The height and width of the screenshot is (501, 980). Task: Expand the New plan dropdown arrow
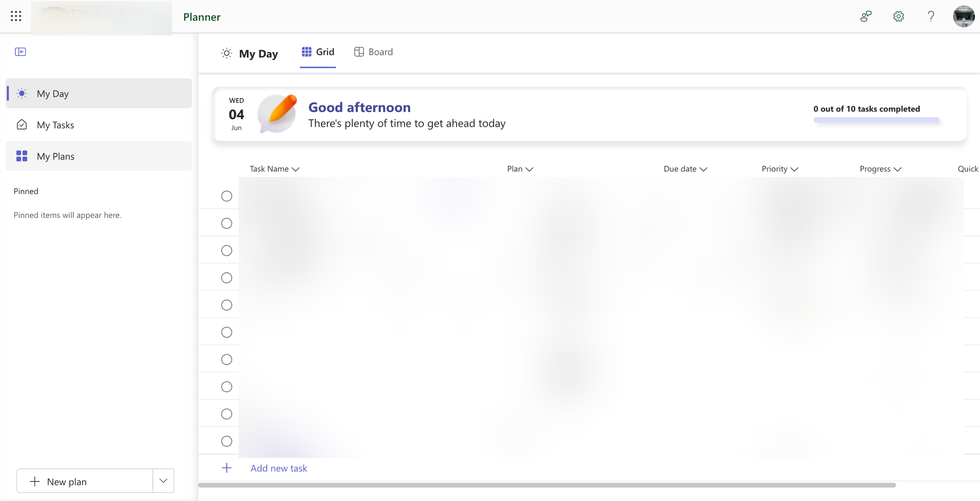point(163,481)
